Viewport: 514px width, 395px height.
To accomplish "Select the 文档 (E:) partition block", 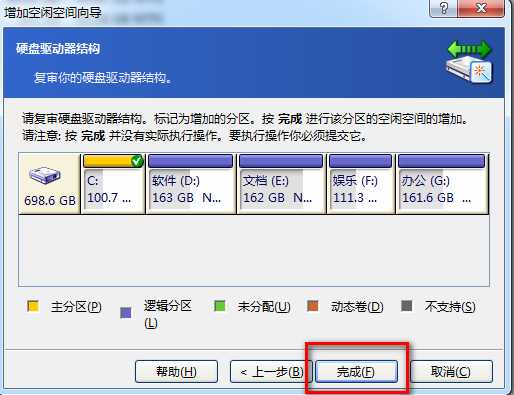I will click(x=281, y=184).
